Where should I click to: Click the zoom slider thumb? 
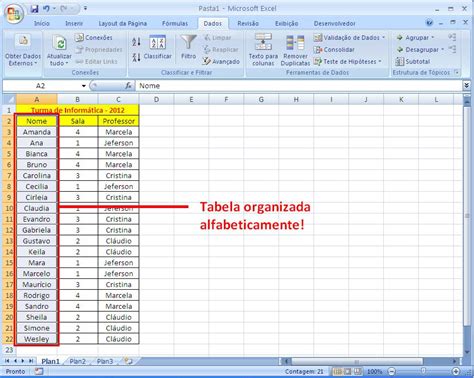click(423, 371)
